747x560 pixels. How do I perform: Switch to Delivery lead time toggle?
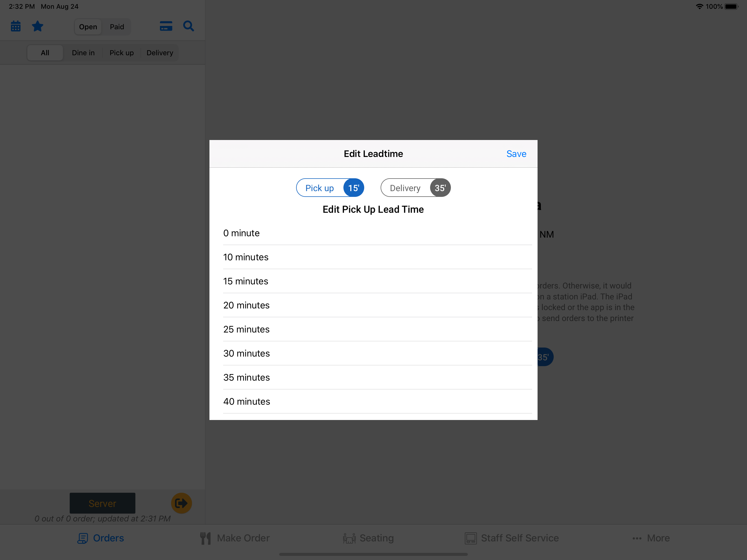pyautogui.click(x=415, y=188)
